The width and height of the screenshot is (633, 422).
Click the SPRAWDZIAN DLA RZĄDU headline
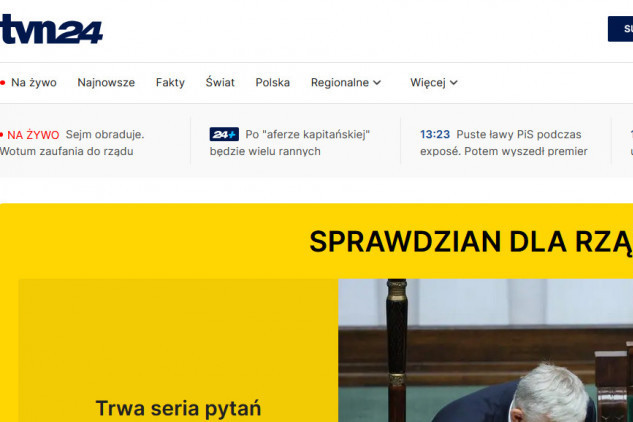coord(470,242)
